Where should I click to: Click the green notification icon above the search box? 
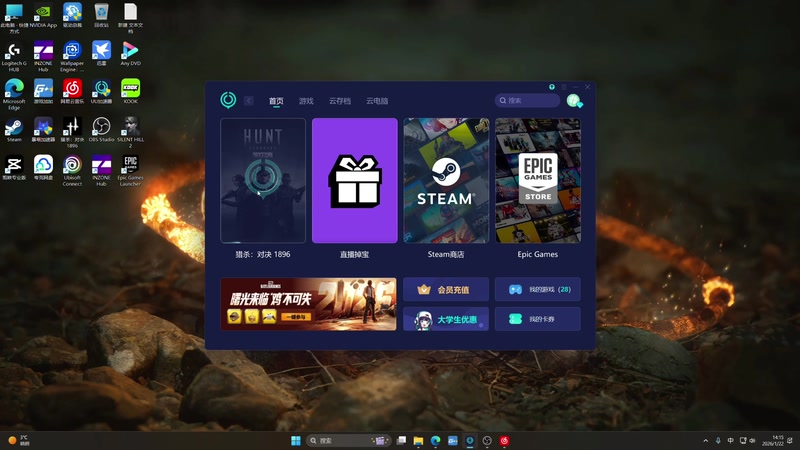pyautogui.click(x=552, y=87)
